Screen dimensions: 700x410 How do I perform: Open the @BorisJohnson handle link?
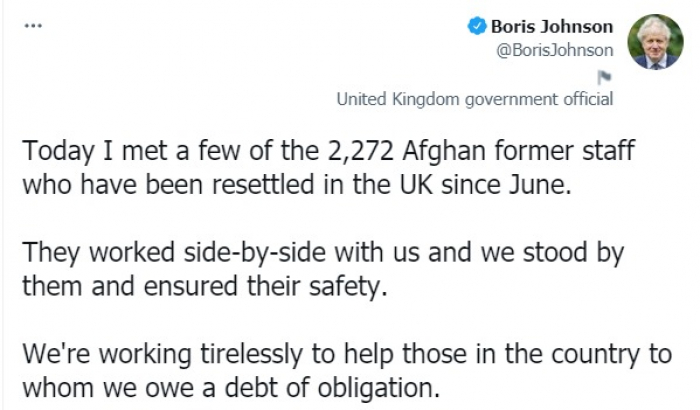click(x=555, y=48)
